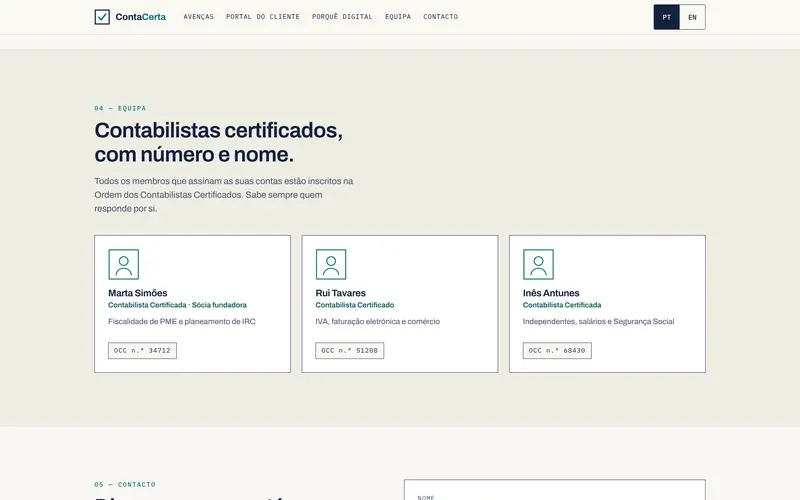Select the name Rui Tavares
Viewport: 800px width, 500px height.
[x=340, y=293]
